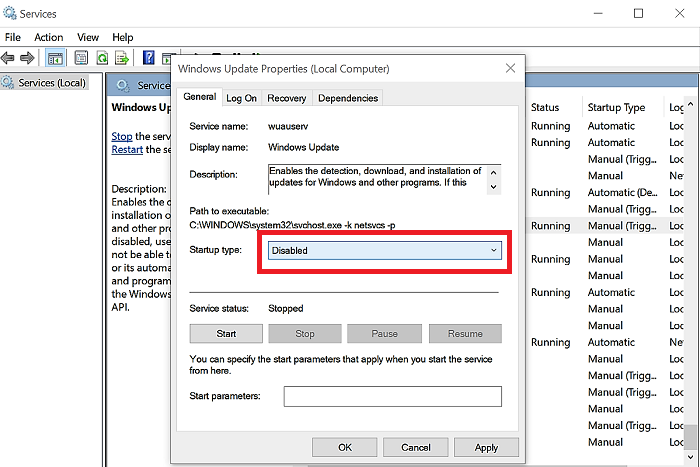
Task: Open the Help menu
Action: click(123, 37)
